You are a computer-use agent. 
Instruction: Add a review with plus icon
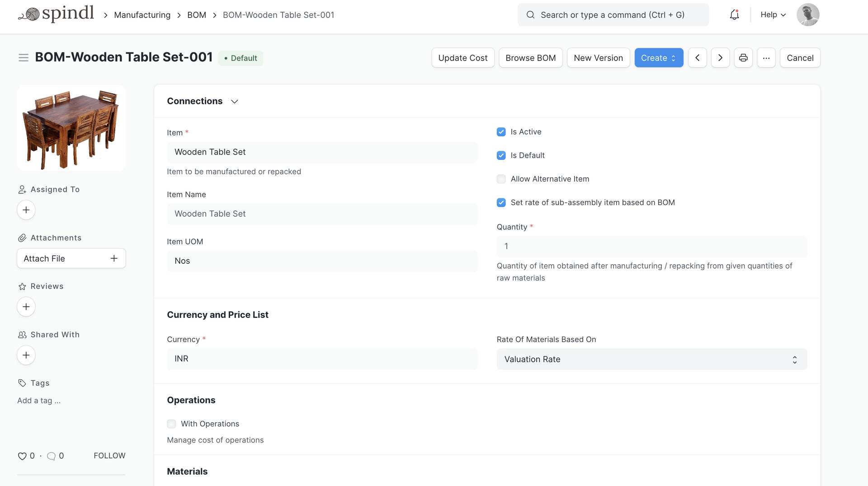coord(26,307)
